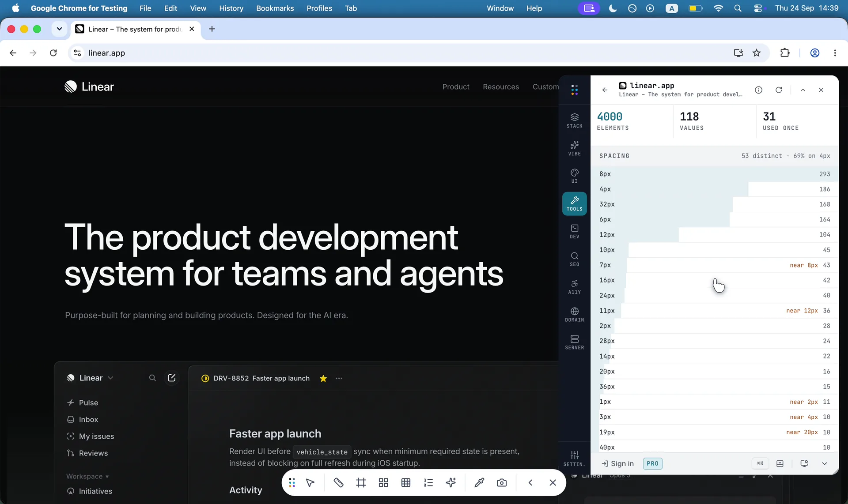848x504 pixels.
Task: Open the command palette shortcut button
Action: [x=760, y=463]
